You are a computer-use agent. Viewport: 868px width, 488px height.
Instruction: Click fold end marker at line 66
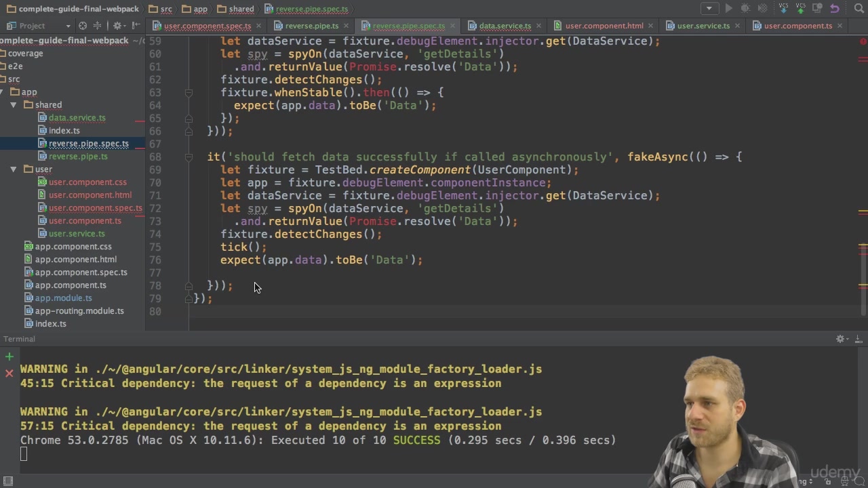click(189, 131)
